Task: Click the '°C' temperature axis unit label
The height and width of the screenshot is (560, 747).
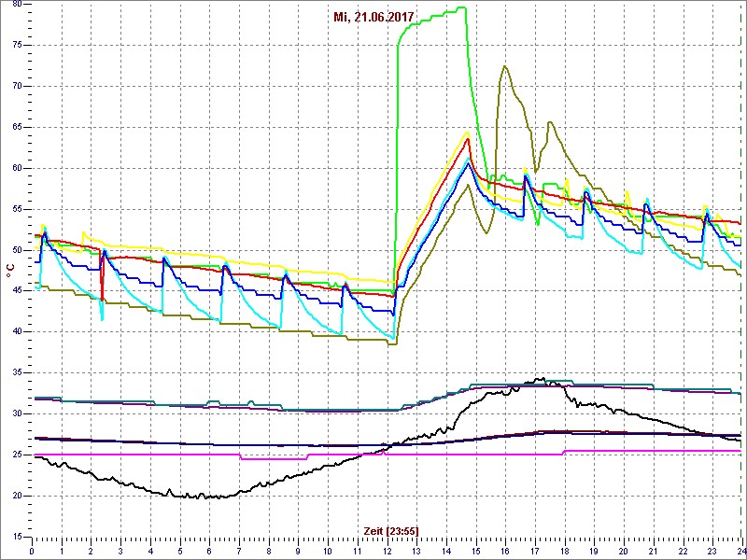Action: tap(10, 270)
